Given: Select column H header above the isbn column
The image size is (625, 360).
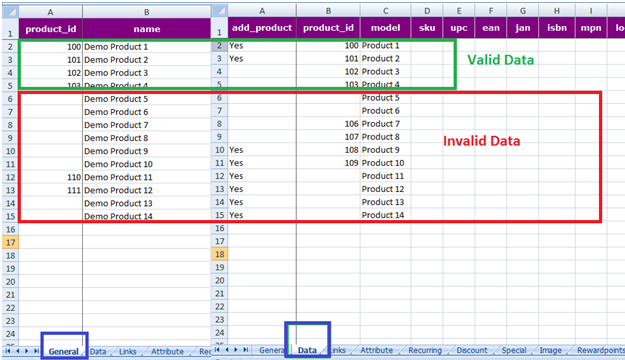Looking at the screenshot, I should tap(557, 11).
